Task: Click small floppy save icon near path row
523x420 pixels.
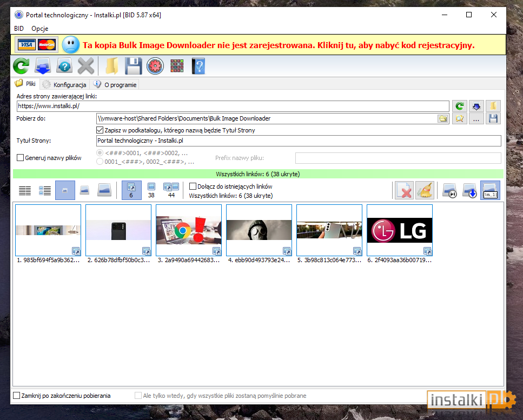Action: (493, 119)
